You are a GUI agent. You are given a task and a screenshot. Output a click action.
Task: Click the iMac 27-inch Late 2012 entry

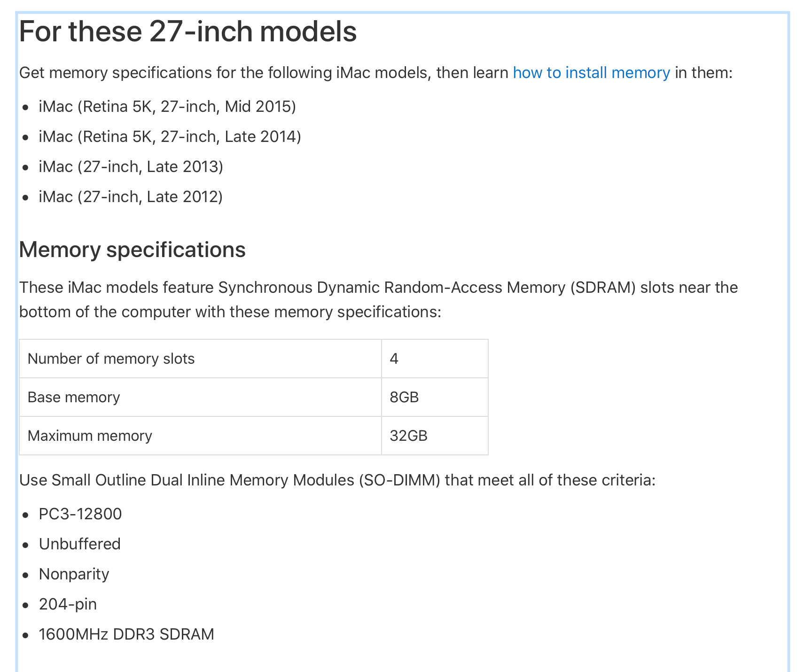[x=131, y=197]
